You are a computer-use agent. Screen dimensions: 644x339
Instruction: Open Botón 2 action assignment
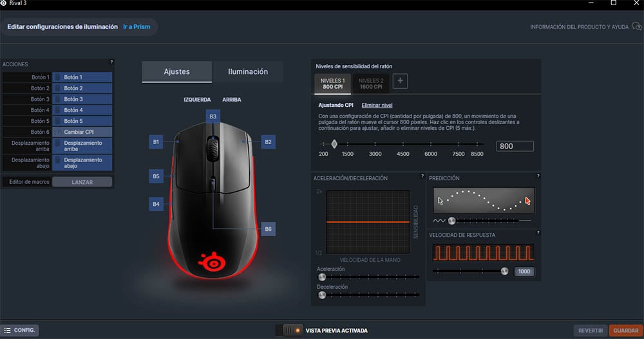[x=82, y=88]
